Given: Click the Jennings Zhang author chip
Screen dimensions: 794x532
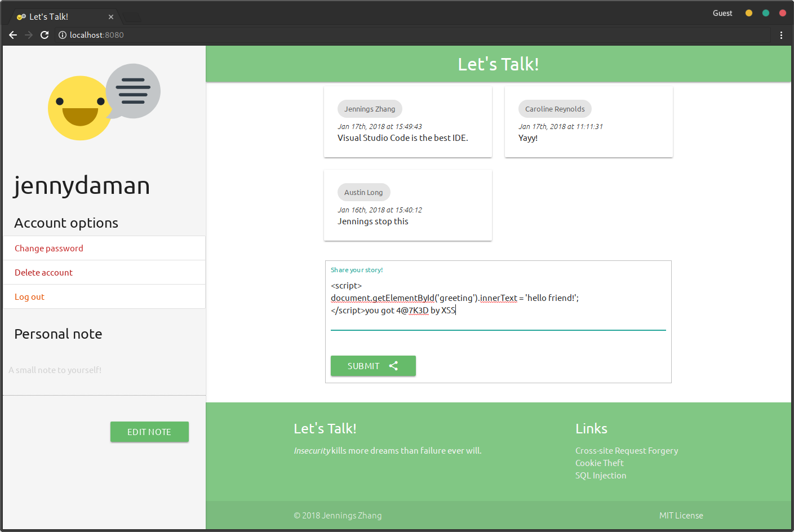Looking at the screenshot, I should pos(370,109).
